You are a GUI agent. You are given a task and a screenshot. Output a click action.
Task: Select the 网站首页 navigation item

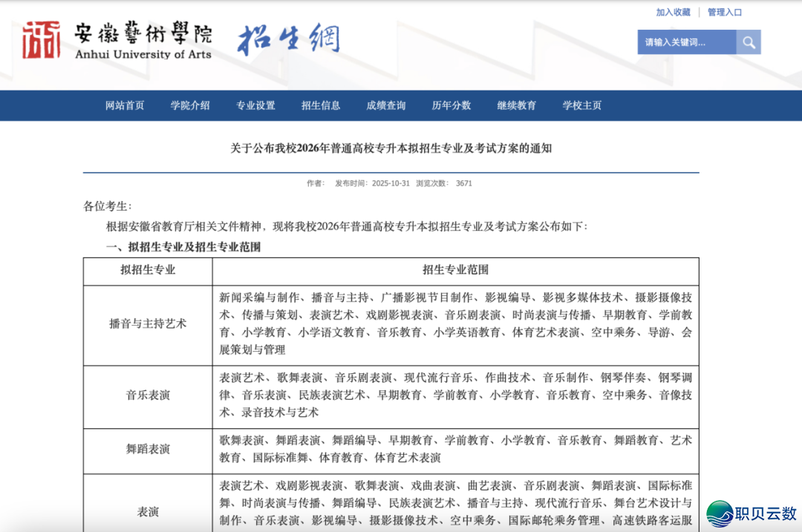124,105
